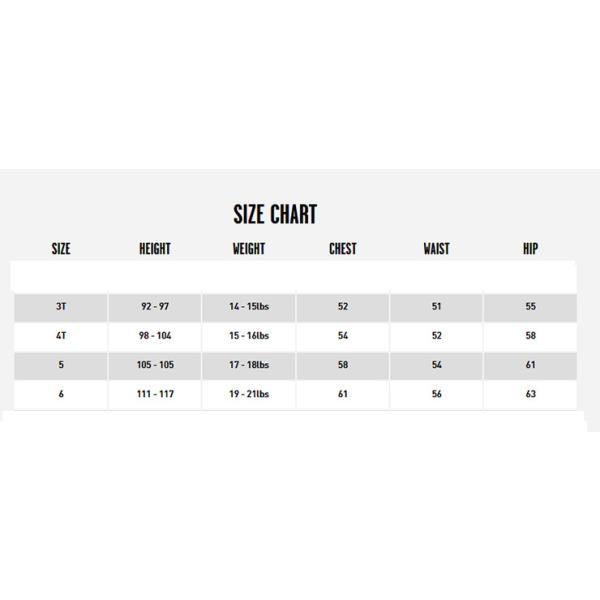600x600 pixels.
Task: Click the waist value 51 for 3T
Action: point(437,307)
